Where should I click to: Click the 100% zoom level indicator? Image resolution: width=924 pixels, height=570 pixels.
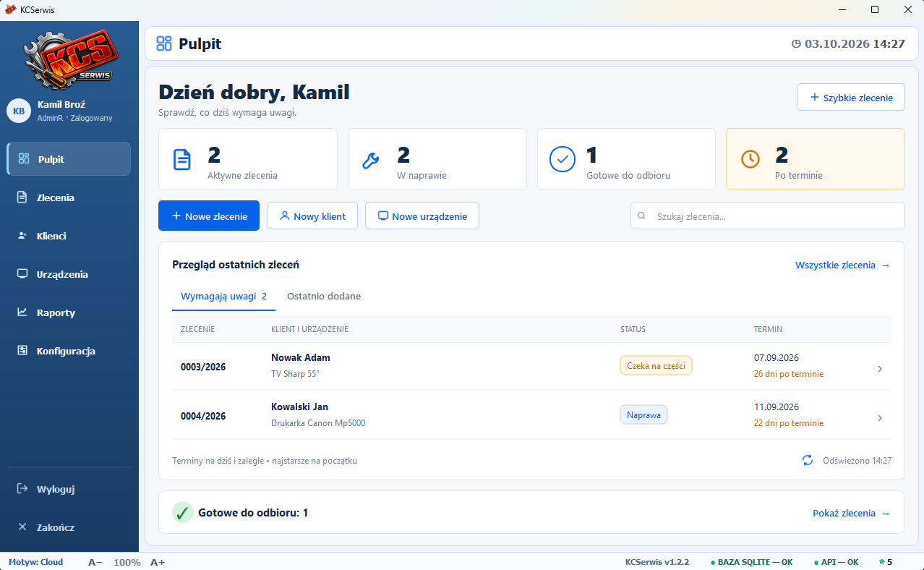(127, 562)
